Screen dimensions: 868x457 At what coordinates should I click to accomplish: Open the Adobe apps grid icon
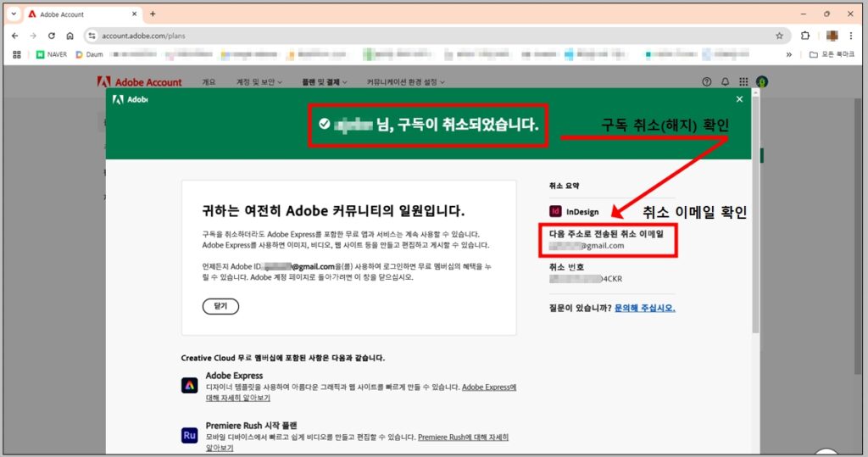click(x=743, y=82)
